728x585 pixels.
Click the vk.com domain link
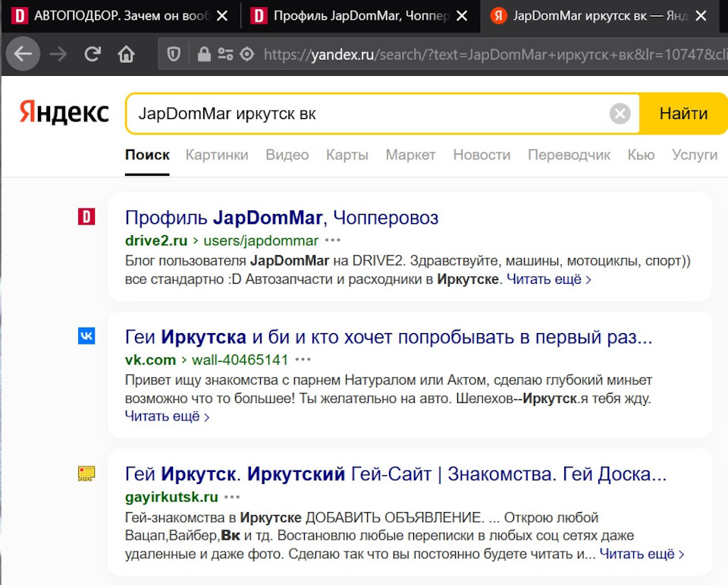150,360
